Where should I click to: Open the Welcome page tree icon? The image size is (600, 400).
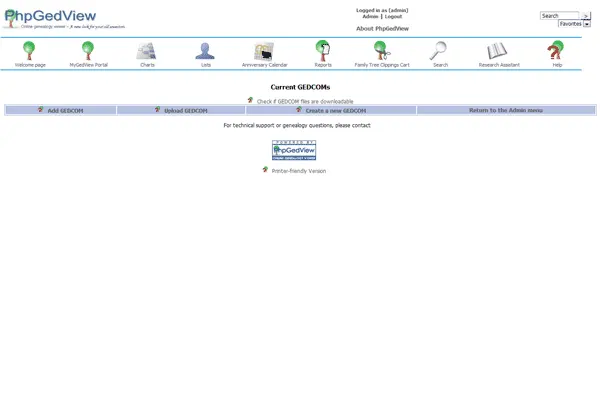pos(30,51)
